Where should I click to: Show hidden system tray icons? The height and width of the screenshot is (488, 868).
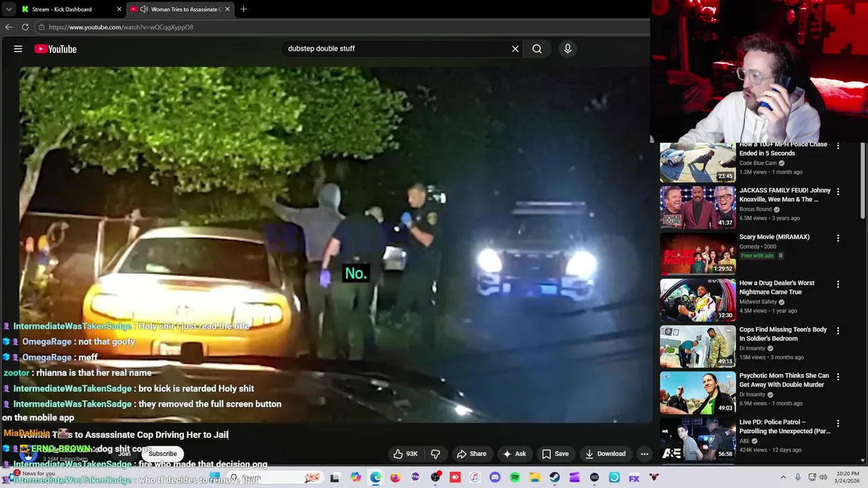click(x=783, y=478)
